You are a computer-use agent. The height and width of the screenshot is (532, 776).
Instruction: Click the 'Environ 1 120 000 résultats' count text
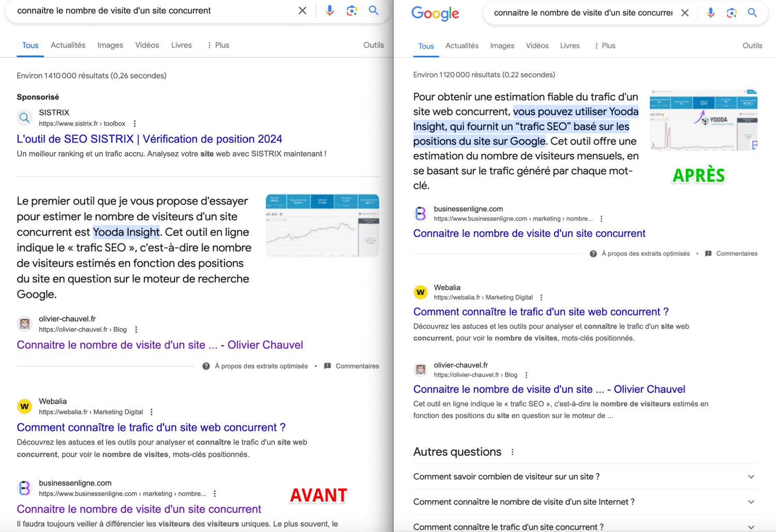click(484, 75)
